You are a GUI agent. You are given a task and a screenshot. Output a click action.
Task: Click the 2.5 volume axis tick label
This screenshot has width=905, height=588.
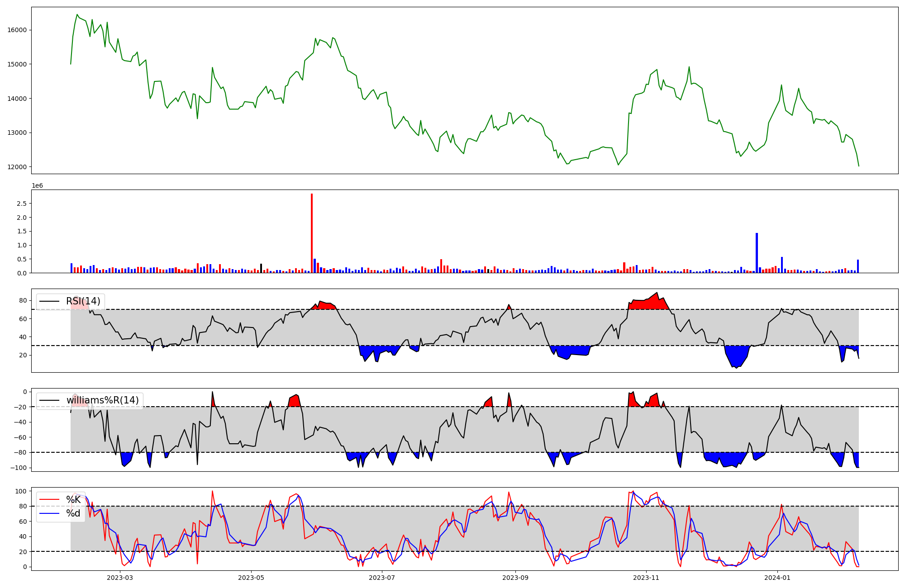21,204
